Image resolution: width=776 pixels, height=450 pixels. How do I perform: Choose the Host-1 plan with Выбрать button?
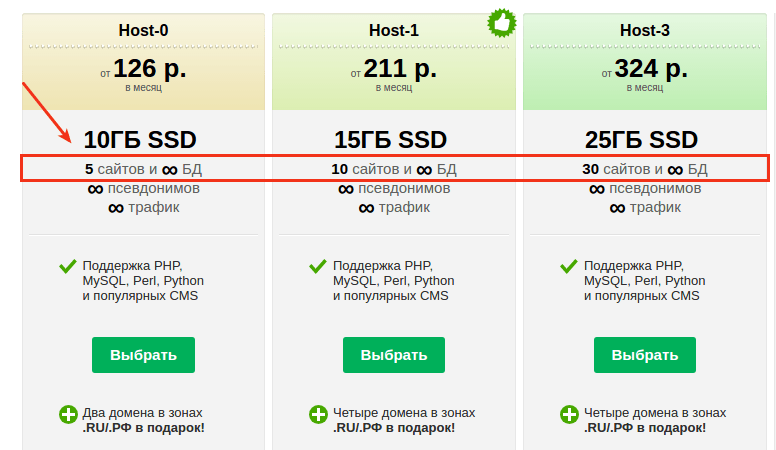coord(394,355)
